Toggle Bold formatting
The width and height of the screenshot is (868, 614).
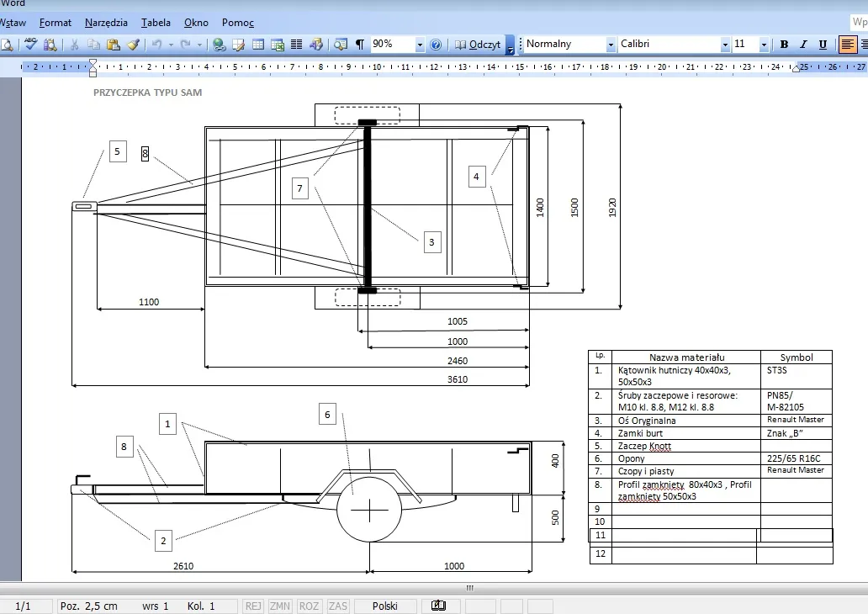pyautogui.click(x=784, y=45)
